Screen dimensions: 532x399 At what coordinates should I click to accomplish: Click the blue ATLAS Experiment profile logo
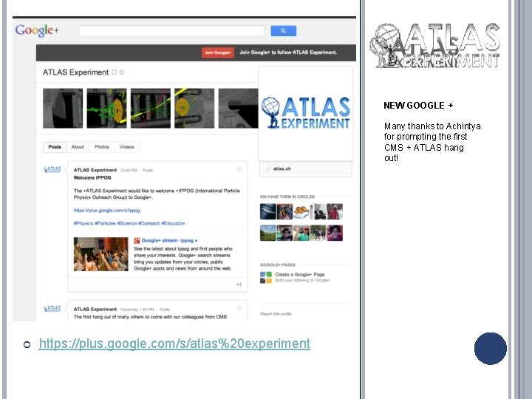pos(305,112)
